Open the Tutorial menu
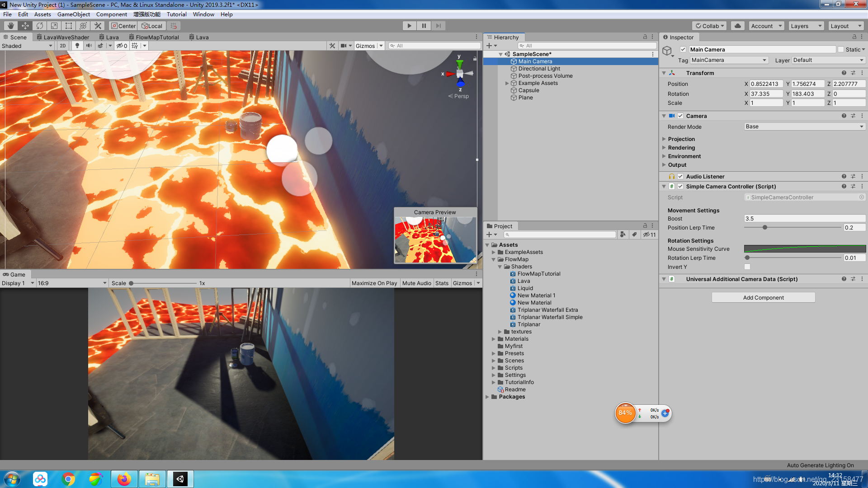The image size is (868, 488). click(176, 14)
